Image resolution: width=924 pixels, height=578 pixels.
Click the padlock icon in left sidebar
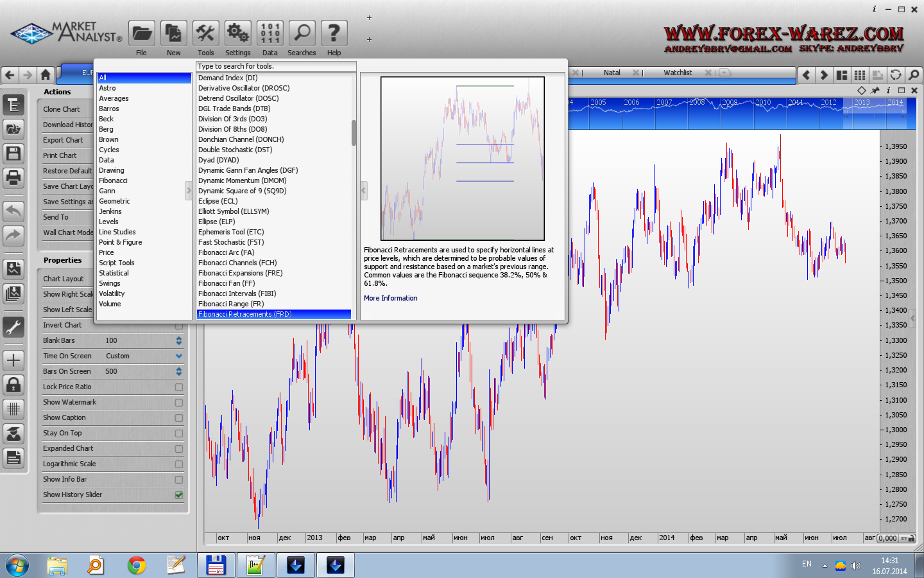(x=13, y=385)
